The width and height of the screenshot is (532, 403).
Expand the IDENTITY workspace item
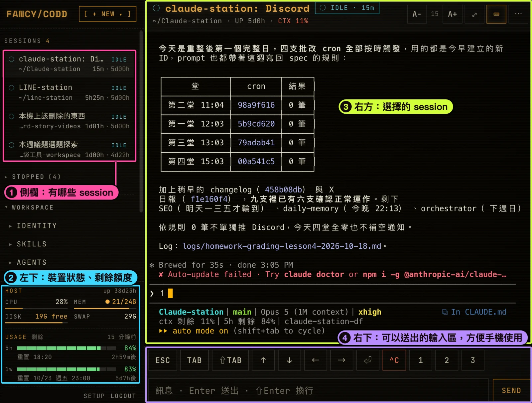point(33,226)
